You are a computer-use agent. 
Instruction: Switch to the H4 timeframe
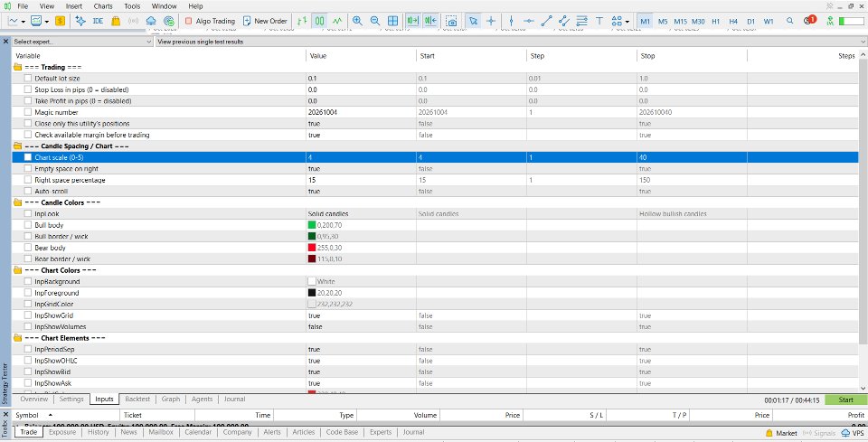733,22
